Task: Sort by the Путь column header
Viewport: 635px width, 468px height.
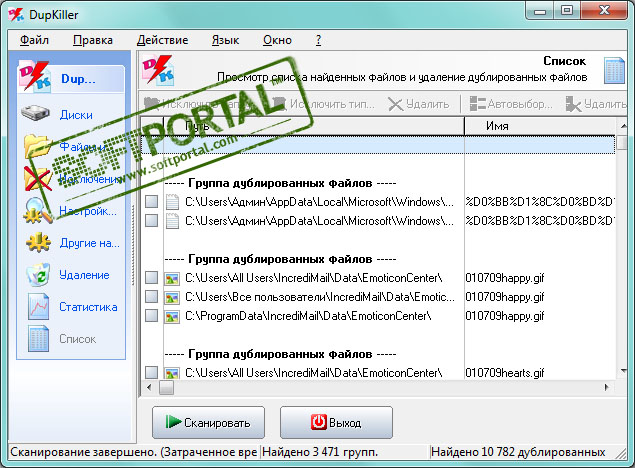Action: tap(314, 126)
